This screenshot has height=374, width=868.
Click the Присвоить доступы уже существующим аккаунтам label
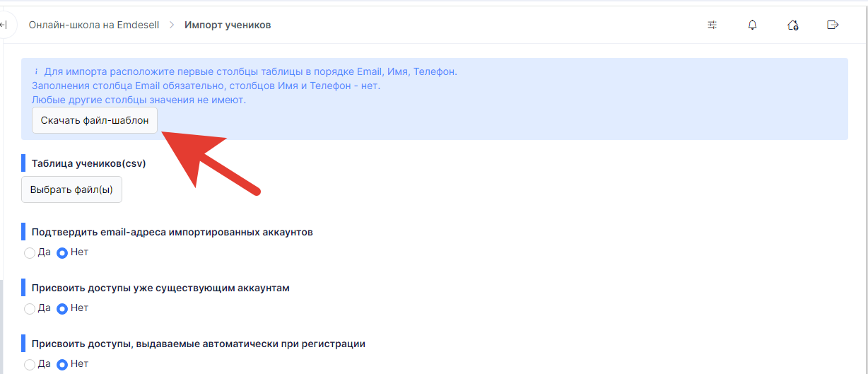pyautogui.click(x=160, y=288)
